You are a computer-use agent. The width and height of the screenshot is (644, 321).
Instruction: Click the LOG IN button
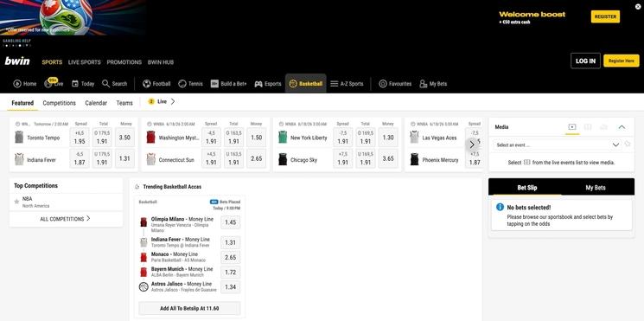585,61
